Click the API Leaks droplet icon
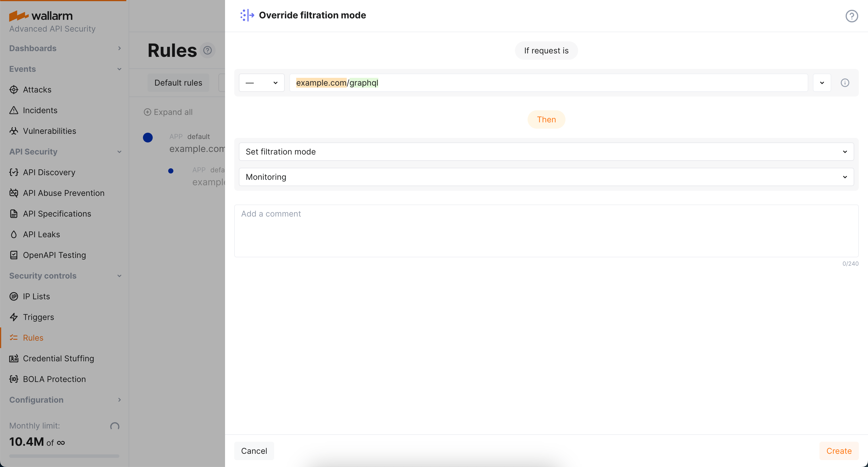The width and height of the screenshot is (868, 467). [14, 234]
